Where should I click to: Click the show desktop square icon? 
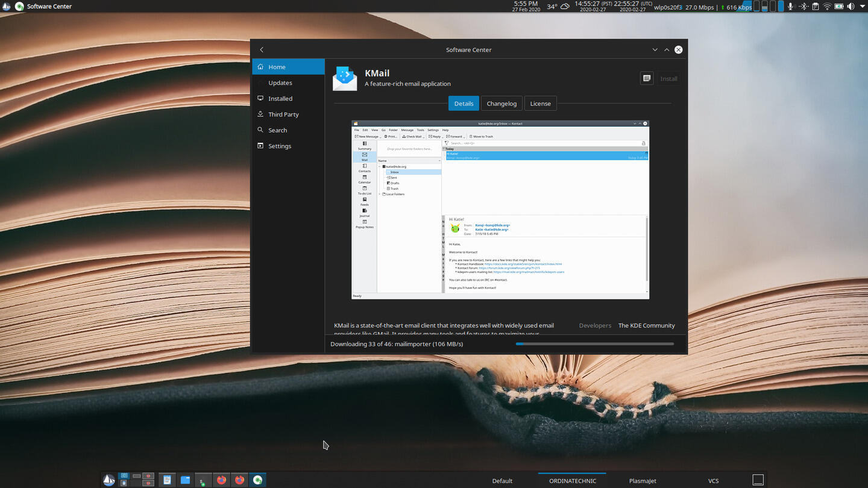[758, 480]
